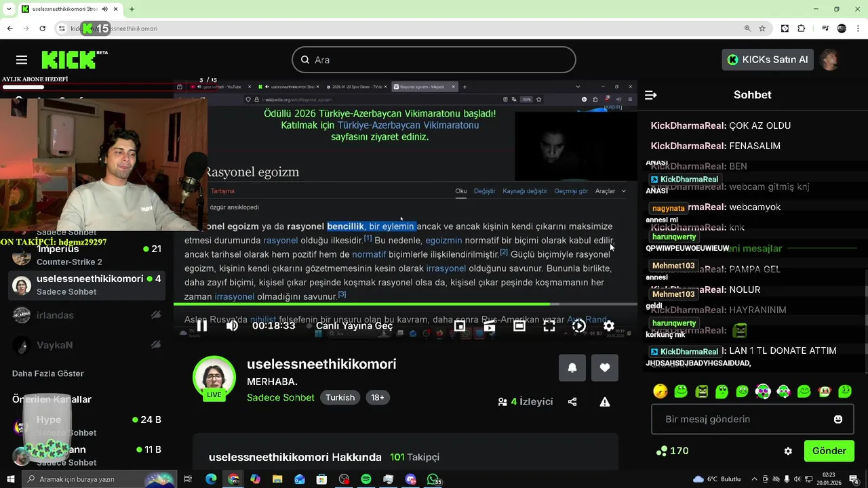Screen dimensions: 868x488
Task: Insert the angry green hulk emote
Action: pyautogui.click(x=701, y=392)
